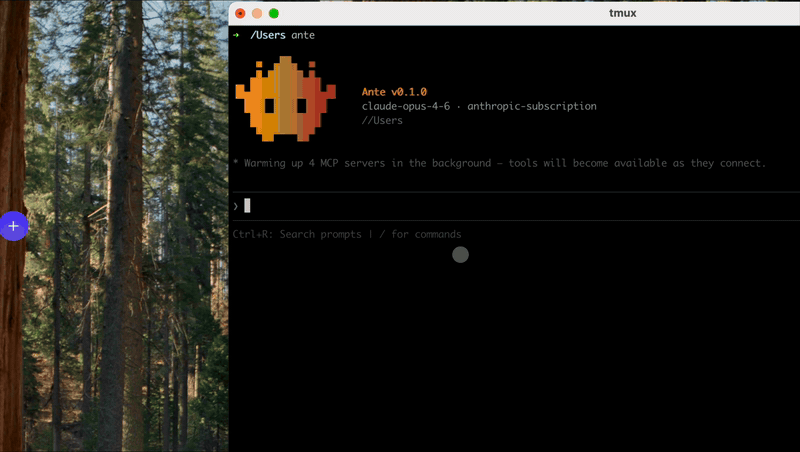Click the 'ante' command text
The image size is (800, 452).
(303, 35)
